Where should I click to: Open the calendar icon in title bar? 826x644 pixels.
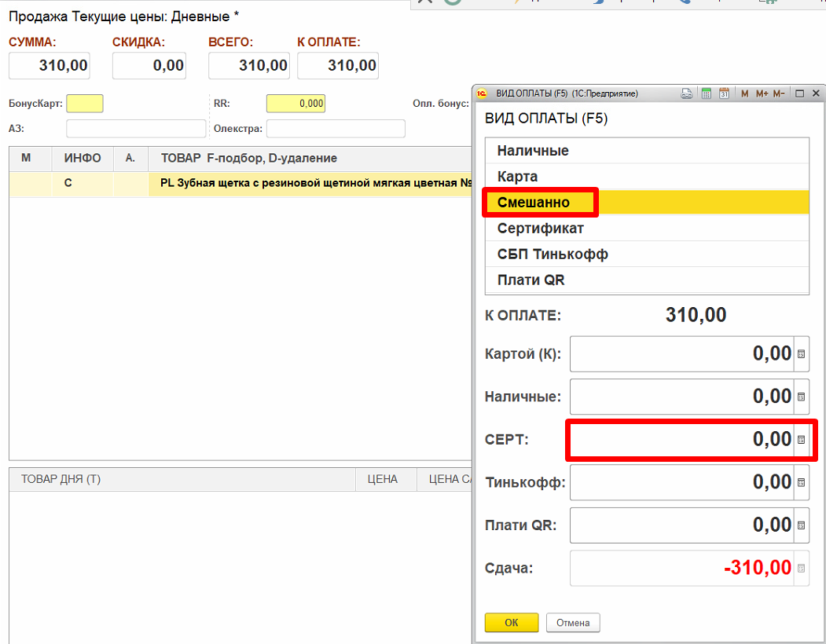(724, 93)
